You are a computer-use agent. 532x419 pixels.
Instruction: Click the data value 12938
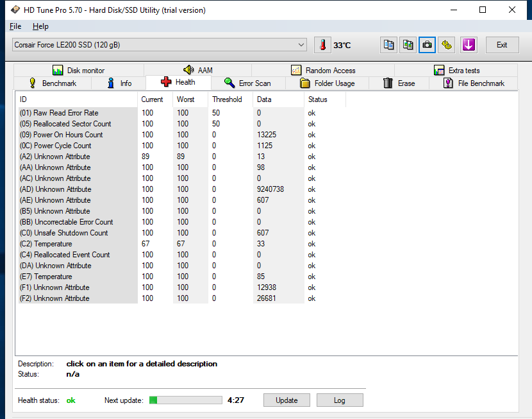tap(267, 287)
